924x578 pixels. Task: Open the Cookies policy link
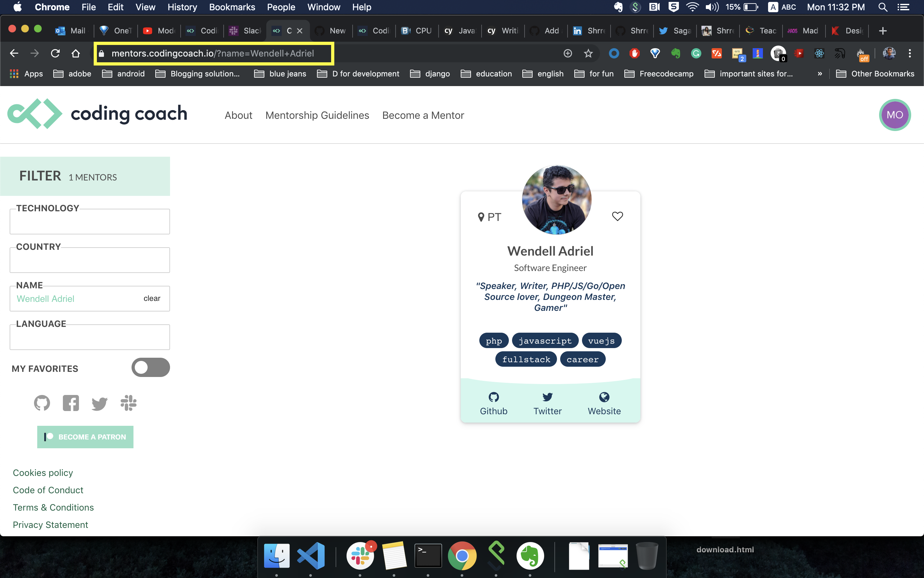(x=43, y=473)
